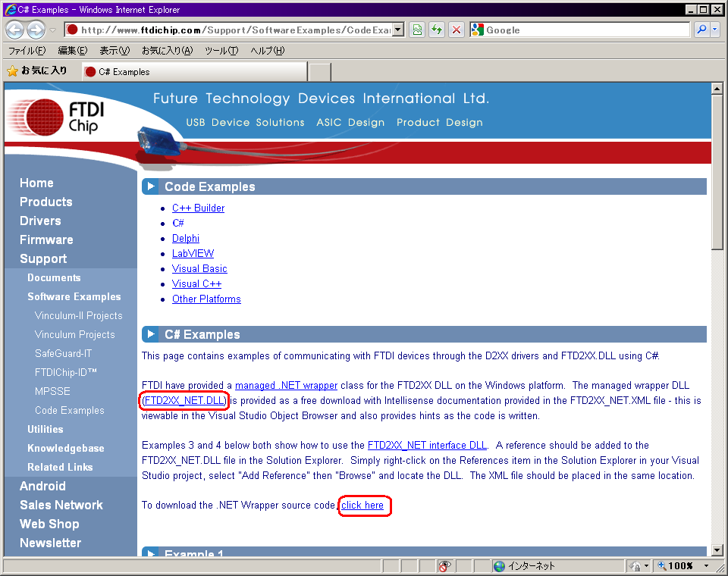The image size is (728, 576).
Task: Go to Home in the sidebar
Action: [36, 183]
